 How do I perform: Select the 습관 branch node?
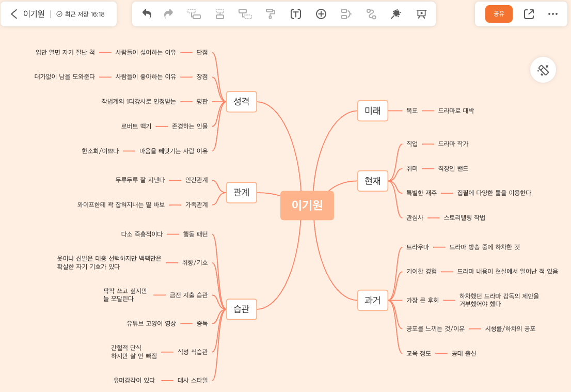coord(242,309)
